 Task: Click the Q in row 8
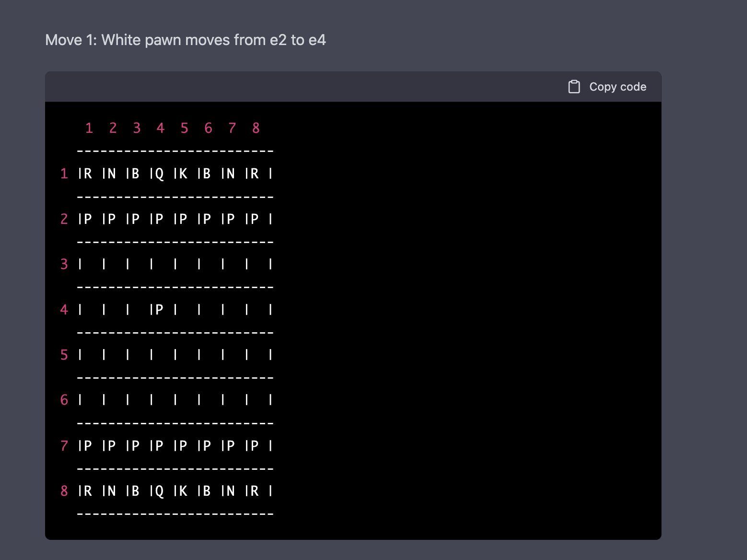click(159, 491)
